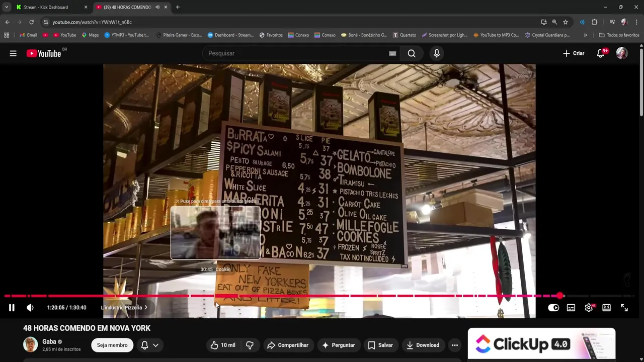Open Piteira Gamer bookmark

click(x=179, y=35)
